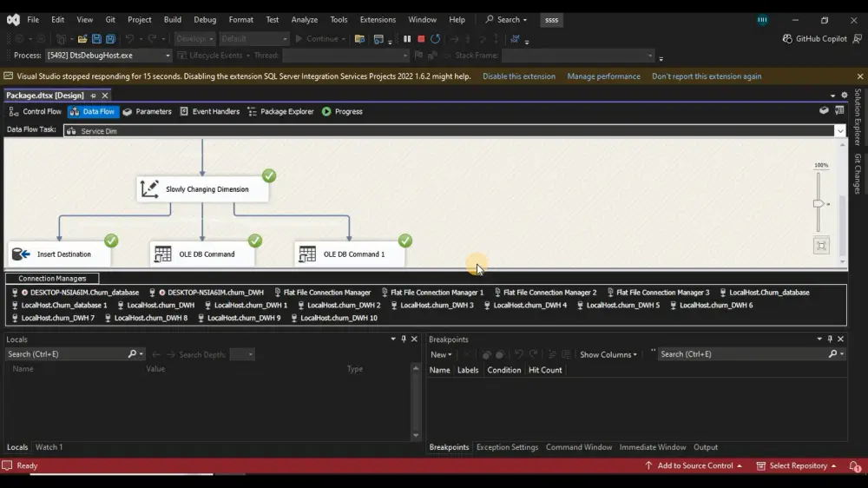Click the Disable this extension link

[x=518, y=76]
